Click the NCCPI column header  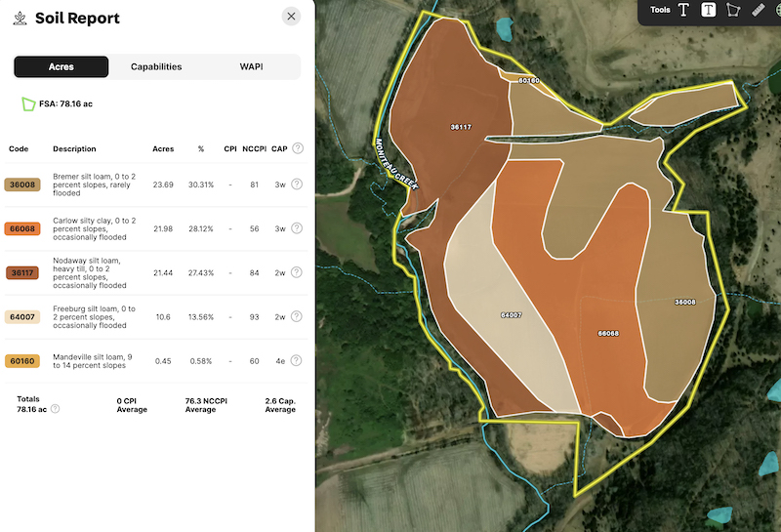pyautogui.click(x=254, y=149)
